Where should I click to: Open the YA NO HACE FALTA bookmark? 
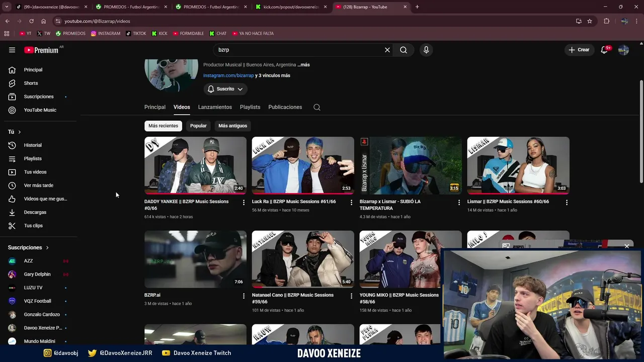coord(253,34)
